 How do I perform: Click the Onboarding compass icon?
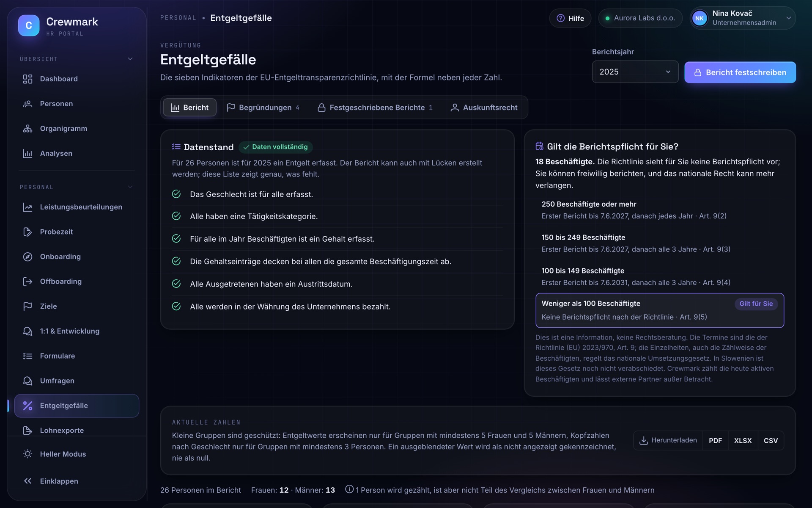point(27,257)
